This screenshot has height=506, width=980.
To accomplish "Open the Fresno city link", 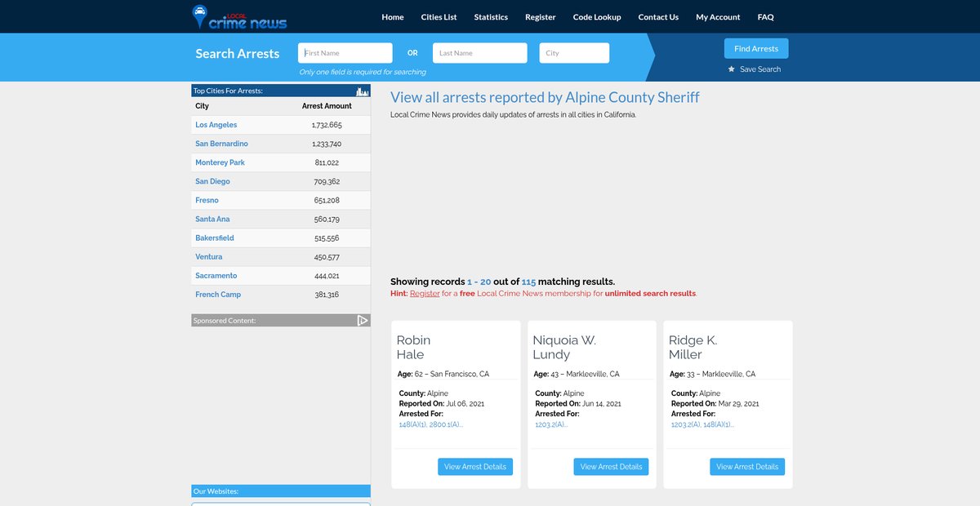I will pos(207,200).
